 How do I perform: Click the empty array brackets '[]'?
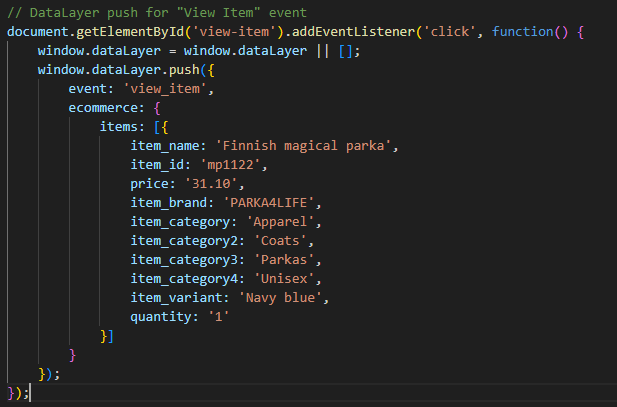point(346,51)
